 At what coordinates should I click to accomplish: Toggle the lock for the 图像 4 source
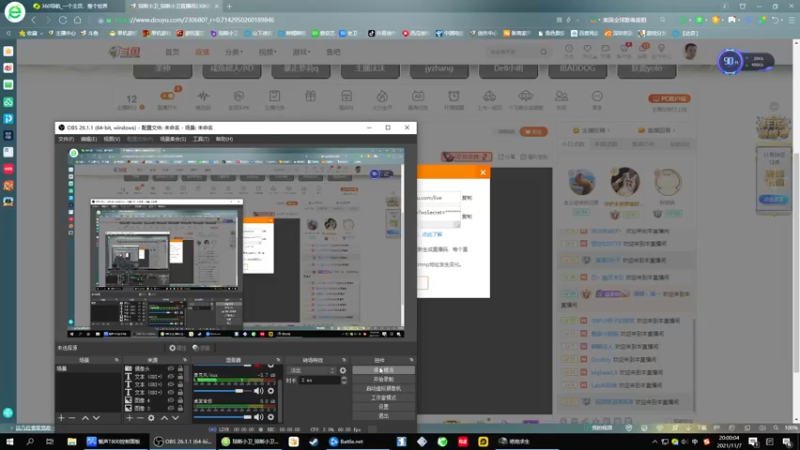pos(180,401)
